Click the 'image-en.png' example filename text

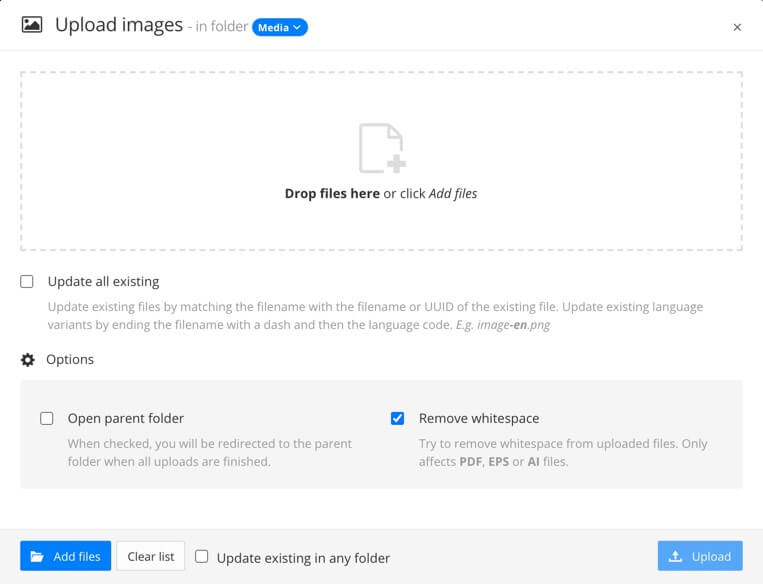pyautogui.click(x=513, y=325)
